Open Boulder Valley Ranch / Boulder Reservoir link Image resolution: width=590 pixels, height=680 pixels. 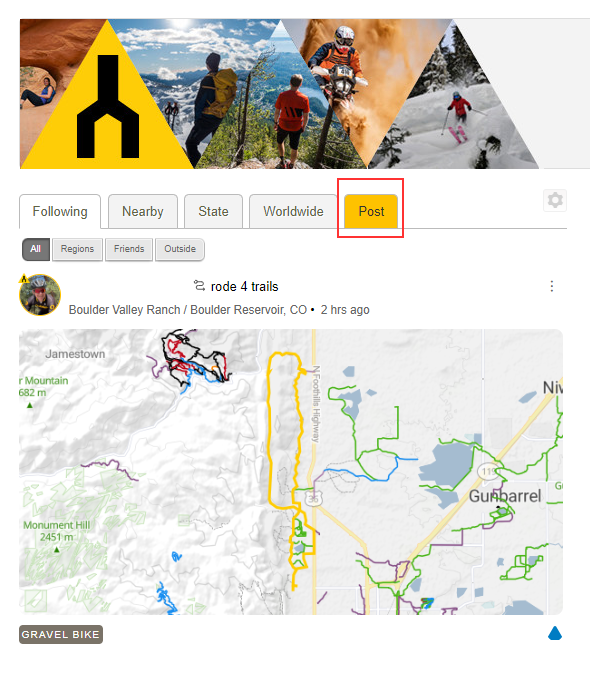click(188, 310)
